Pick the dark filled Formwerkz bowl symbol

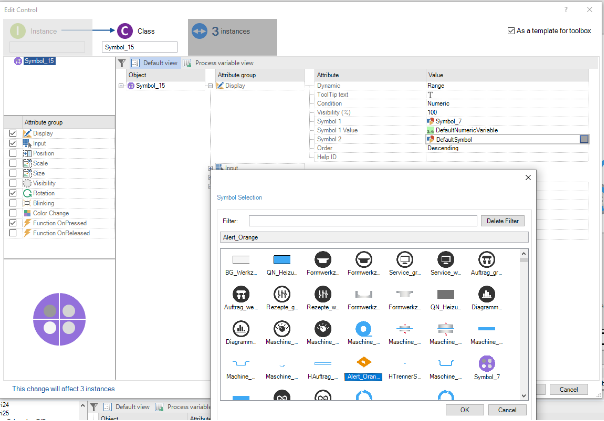[322, 264]
